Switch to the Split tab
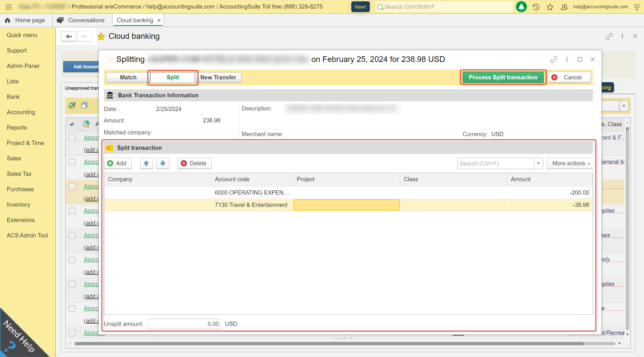 tap(173, 77)
